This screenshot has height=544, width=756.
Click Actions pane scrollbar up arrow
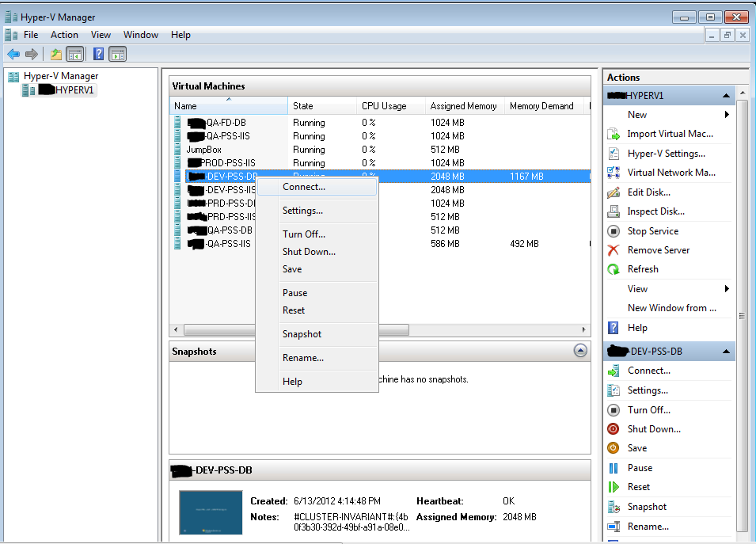(x=743, y=93)
